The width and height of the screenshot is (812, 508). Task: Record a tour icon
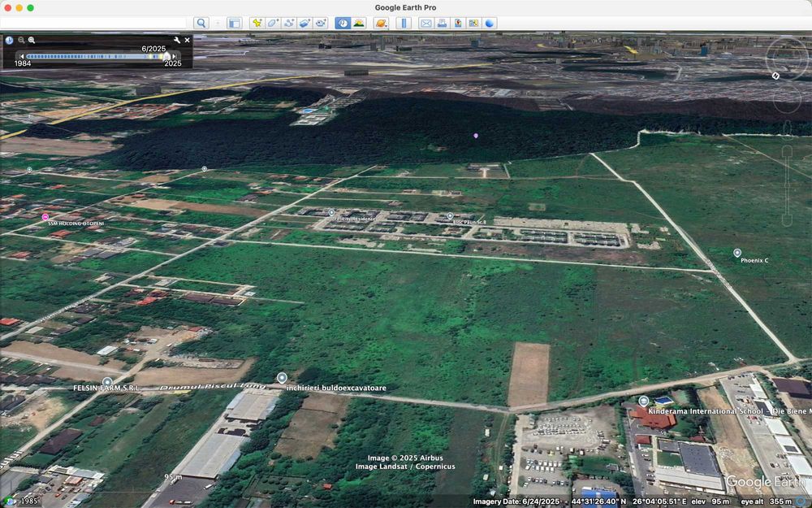321,23
